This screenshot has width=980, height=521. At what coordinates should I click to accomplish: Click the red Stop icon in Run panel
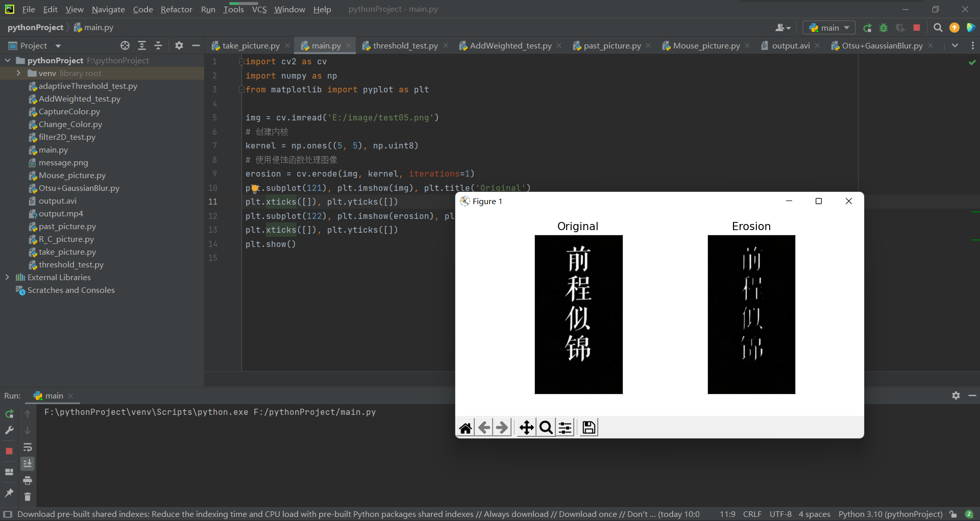(9, 451)
